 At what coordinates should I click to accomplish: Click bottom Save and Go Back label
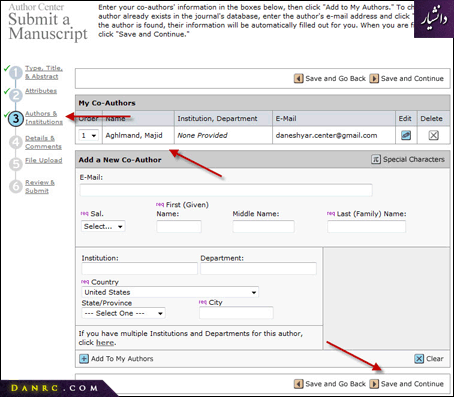tap(335, 384)
